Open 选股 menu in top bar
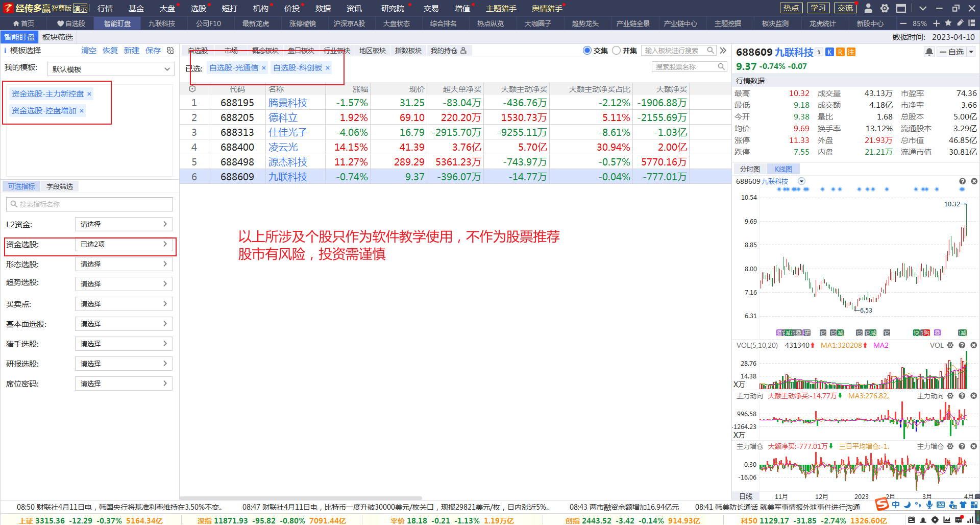This screenshot has height=525, width=980. 198,8
